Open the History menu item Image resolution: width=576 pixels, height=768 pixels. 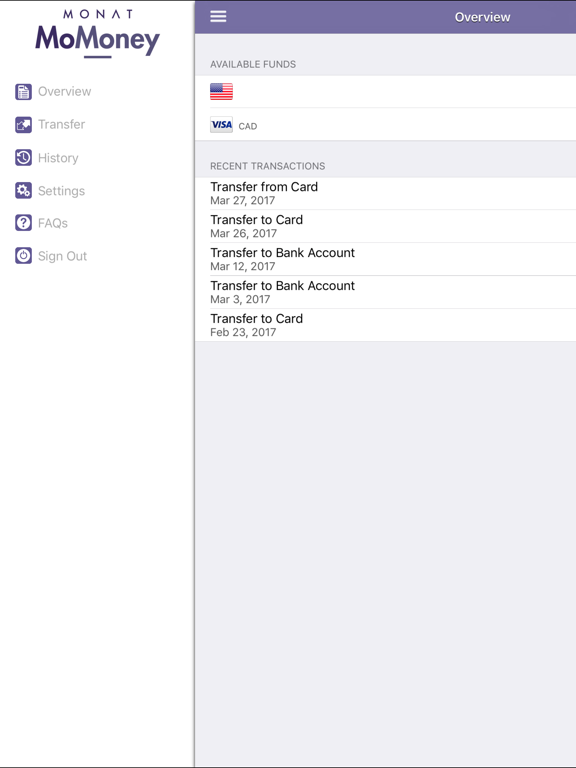[58, 158]
